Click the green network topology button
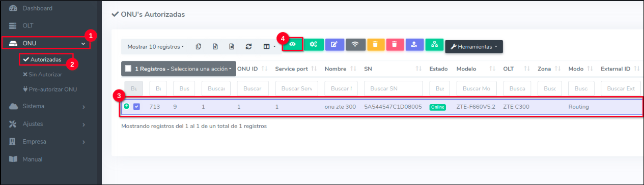The image size is (644, 185). click(x=434, y=44)
